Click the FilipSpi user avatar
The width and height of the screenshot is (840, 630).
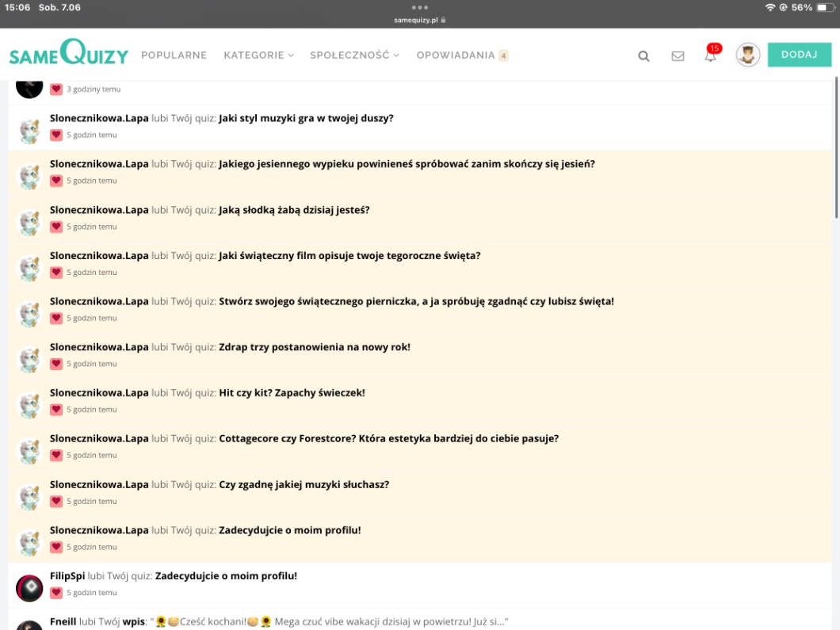point(29,588)
